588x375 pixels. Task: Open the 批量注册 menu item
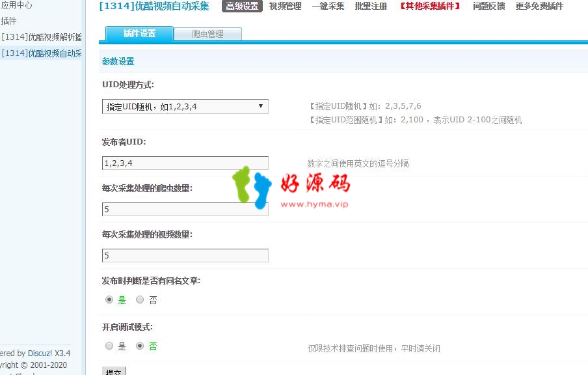[371, 6]
